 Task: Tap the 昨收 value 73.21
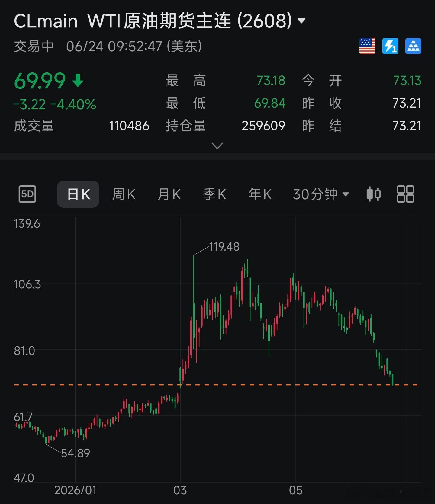pos(407,103)
